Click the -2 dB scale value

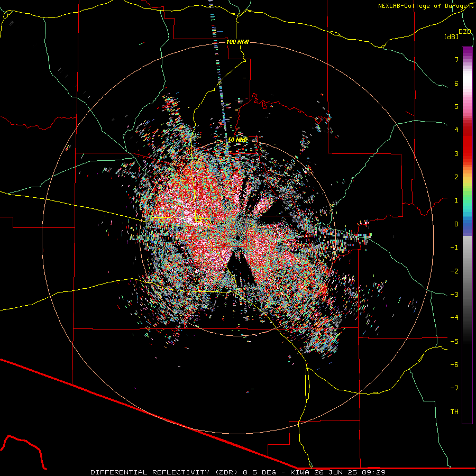point(454,271)
